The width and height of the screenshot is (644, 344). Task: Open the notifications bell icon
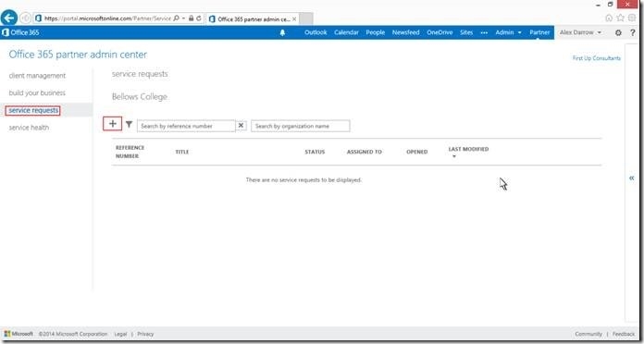point(282,32)
